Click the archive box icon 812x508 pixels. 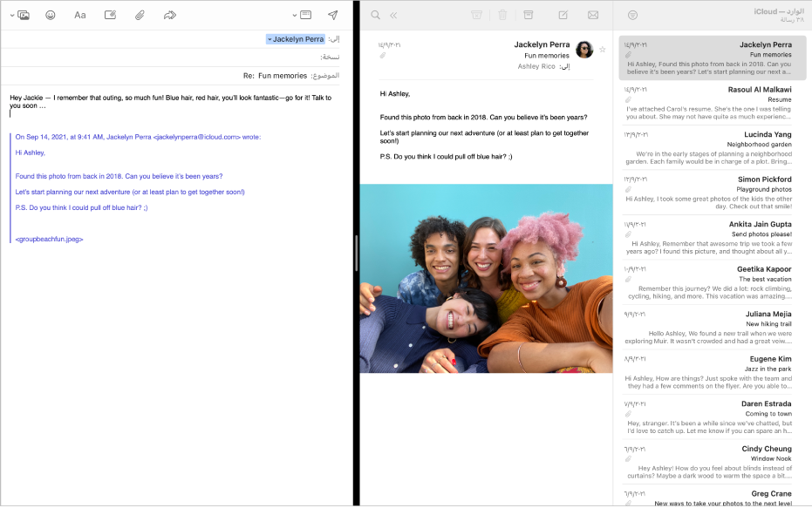click(529, 15)
